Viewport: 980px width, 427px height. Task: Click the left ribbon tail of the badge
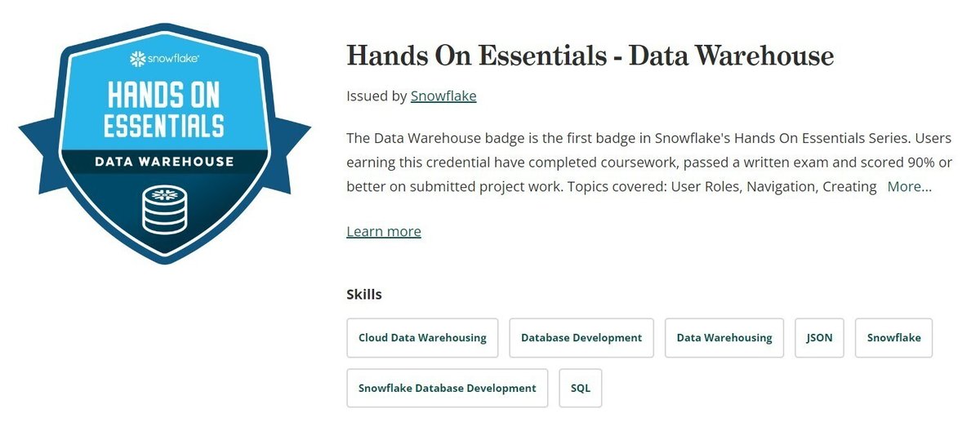point(42,148)
